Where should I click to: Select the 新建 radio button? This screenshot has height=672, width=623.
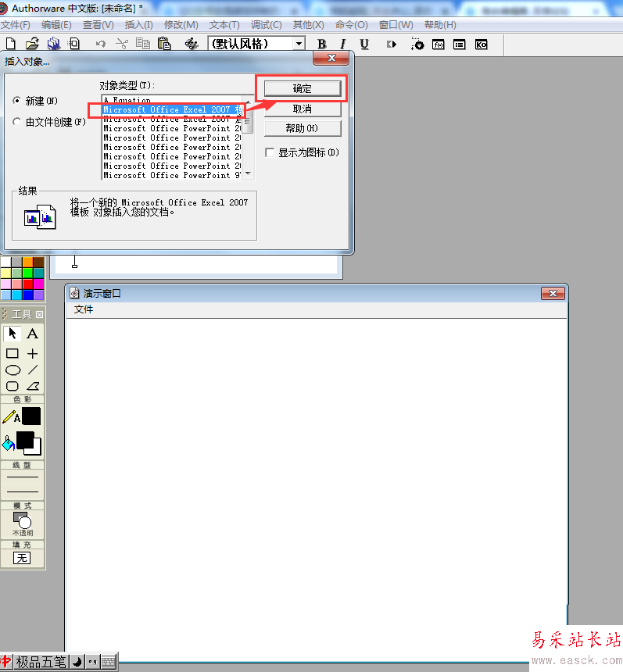point(16,101)
